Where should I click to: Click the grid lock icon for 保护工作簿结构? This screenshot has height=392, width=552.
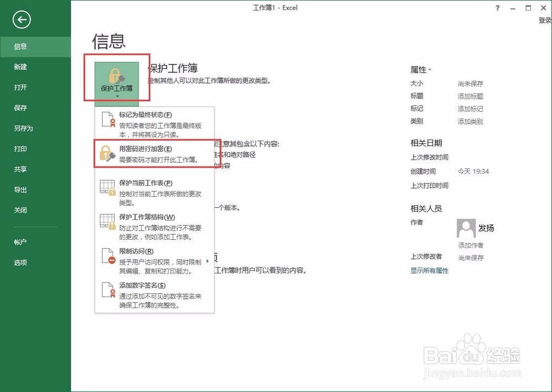tap(108, 222)
